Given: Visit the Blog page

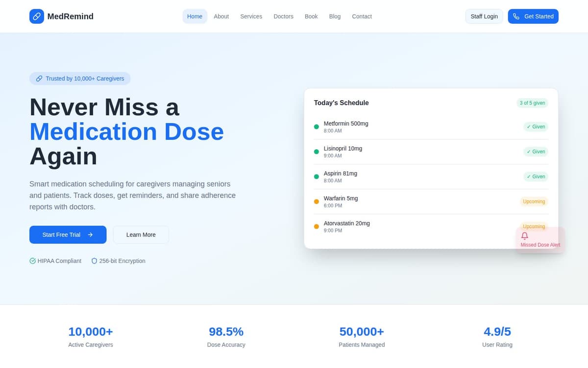Looking at the screenshot, I should [x=335, y=16].
